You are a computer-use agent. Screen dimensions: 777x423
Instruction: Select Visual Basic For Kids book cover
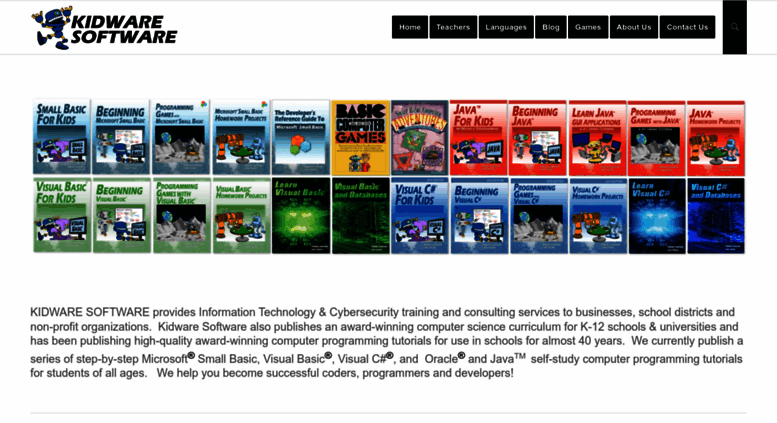[x=62, y=215]
